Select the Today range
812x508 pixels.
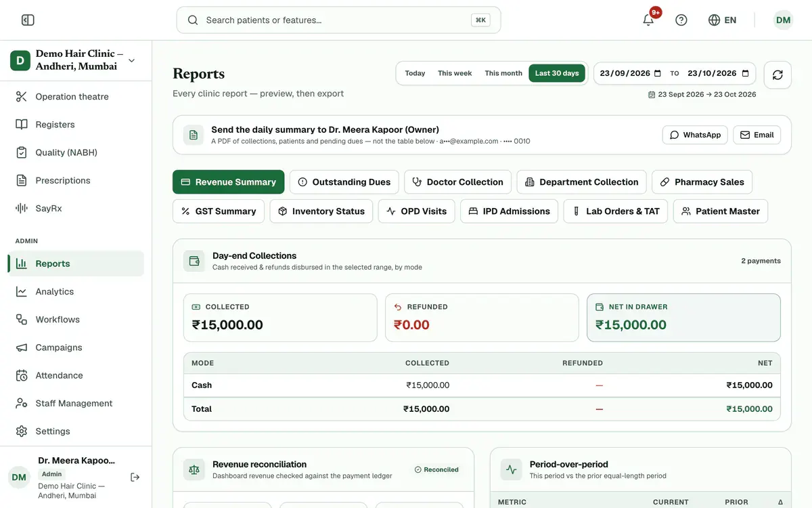[x=415, y=73]
